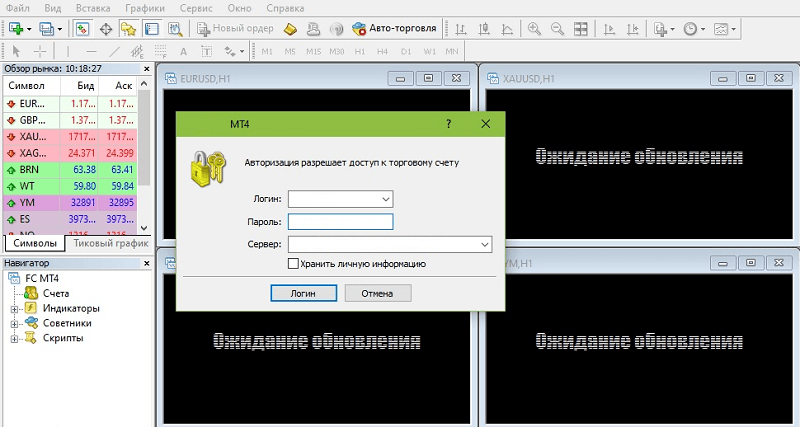The width and height of the screenshot is (800, 427).
Task: Open the Strategy Tester magnifier icon
Action: 175,29
